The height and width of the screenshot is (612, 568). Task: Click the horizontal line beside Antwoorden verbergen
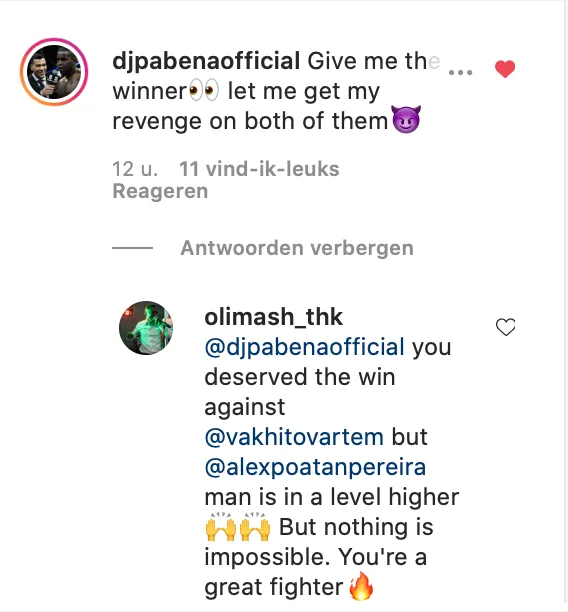click(132, 247)
